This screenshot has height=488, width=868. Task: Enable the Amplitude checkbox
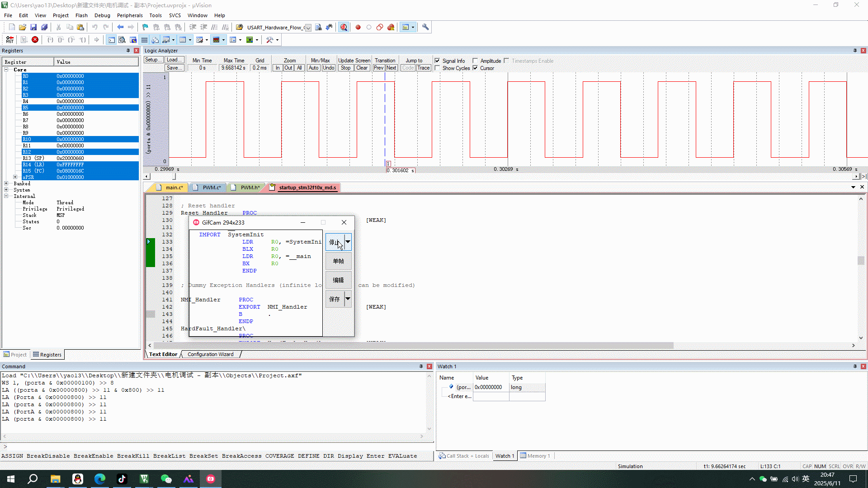pyautogui.click(x=475, y=61)
